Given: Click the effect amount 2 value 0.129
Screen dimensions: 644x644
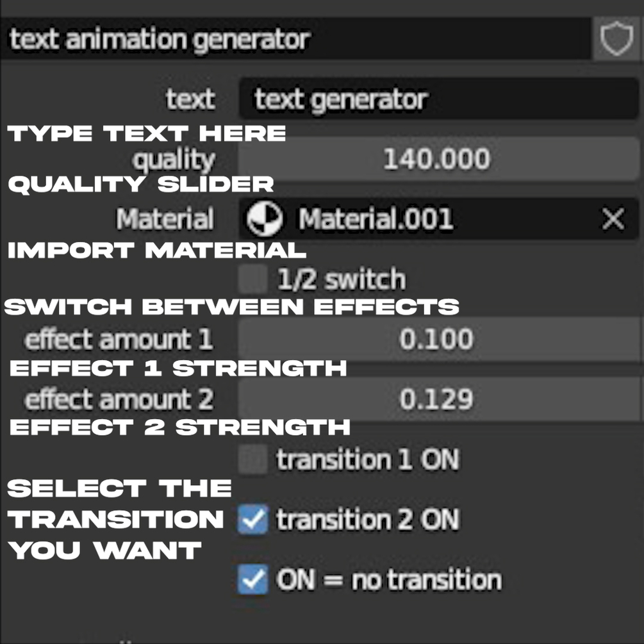Looking at the screenshot, I should [x=437, y=399].
